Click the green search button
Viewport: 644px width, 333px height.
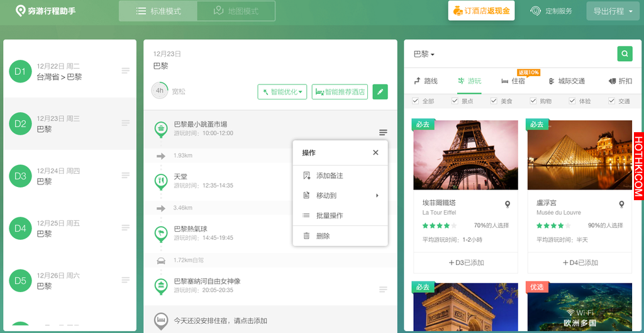point(625,54)
